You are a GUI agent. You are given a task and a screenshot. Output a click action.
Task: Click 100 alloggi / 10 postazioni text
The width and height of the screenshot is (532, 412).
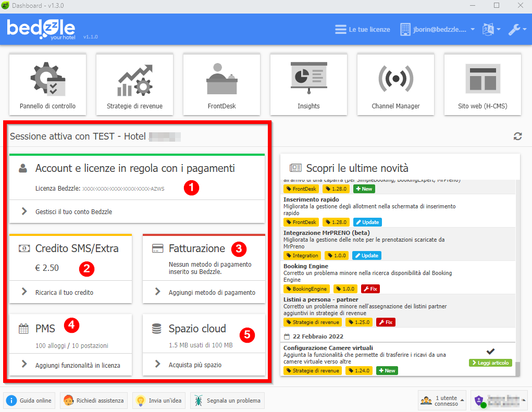[x=71, y=345]
